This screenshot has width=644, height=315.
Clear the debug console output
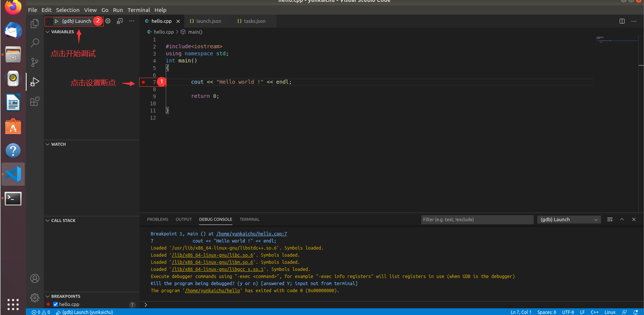pos(610,219)
